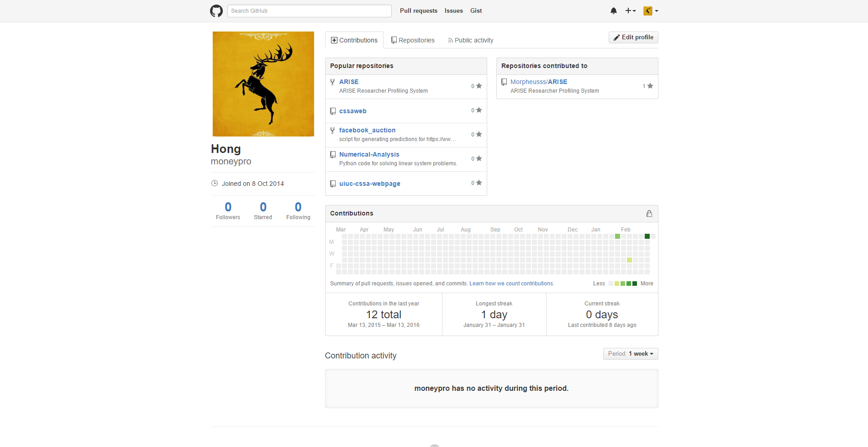The width and height of the screenshot is (868, 447).
Task: Click the star icon beside uiuc-cssa-webpage
Action: click(x=479, y=183)
